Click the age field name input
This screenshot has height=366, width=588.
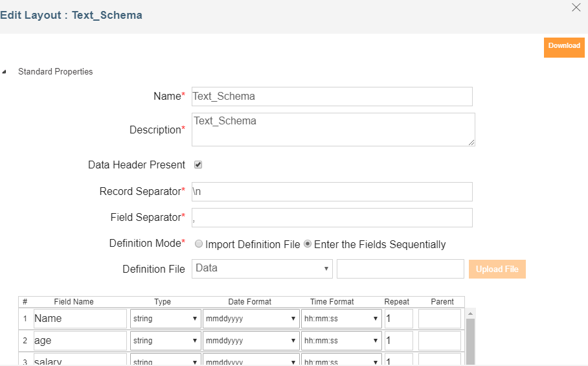click(80, 341)
